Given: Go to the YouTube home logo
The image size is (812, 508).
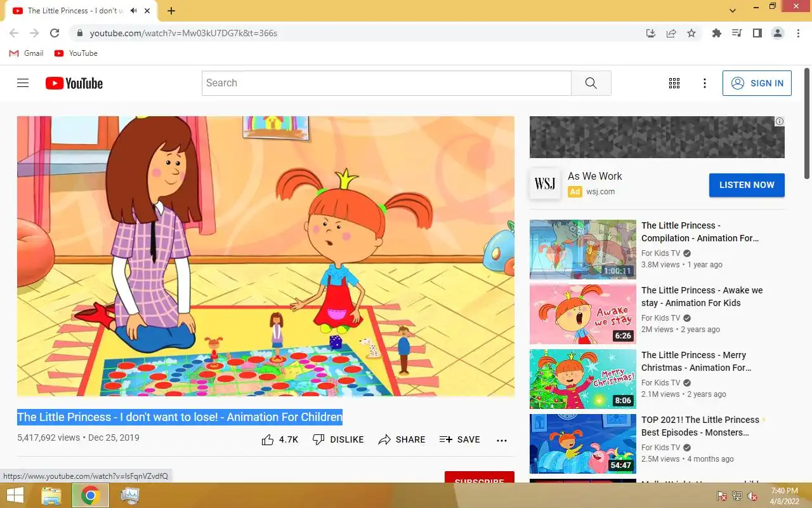Looking at the screenshot, I should pos(74,83).
